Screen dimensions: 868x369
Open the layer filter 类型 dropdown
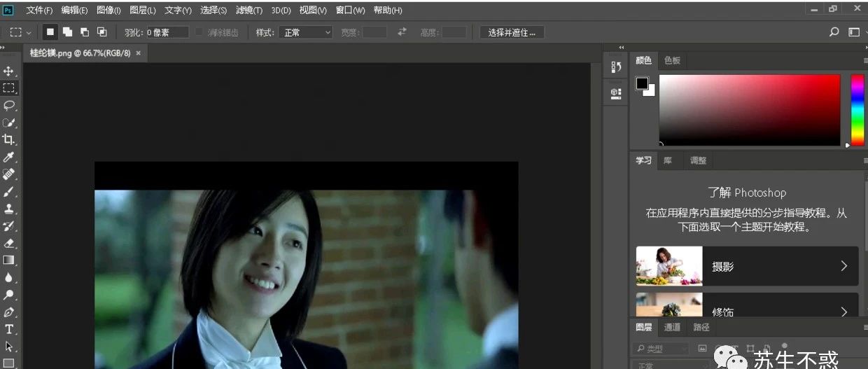coord(661,349)
